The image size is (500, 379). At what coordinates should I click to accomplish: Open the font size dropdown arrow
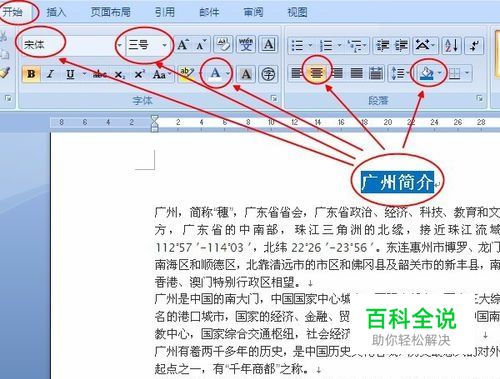pos(164,45)
